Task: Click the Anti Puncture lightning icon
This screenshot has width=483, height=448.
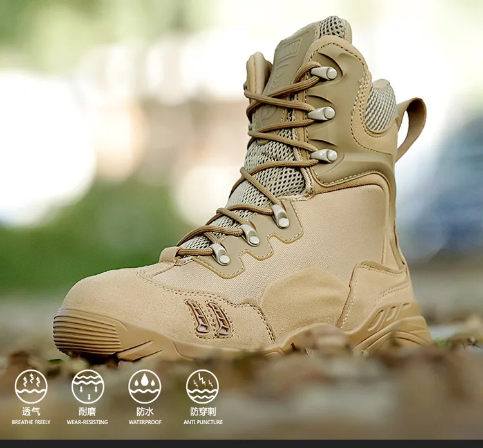Action: pyautogui.click(x=202, y=386)
